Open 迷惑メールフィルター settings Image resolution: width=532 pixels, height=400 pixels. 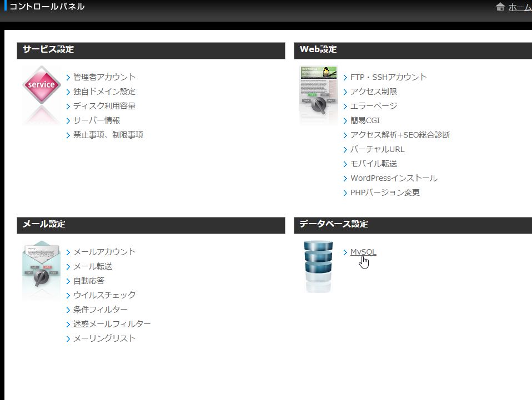[112, 324]
